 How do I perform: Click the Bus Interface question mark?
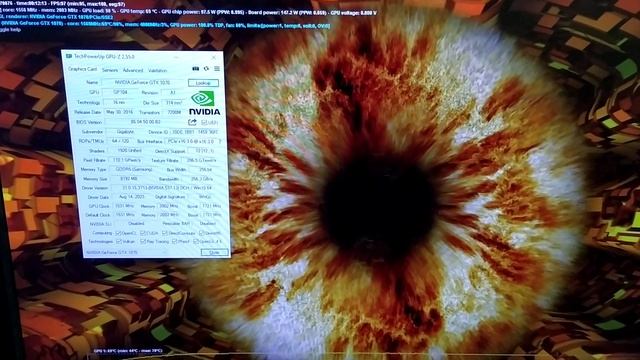point(220,141)
